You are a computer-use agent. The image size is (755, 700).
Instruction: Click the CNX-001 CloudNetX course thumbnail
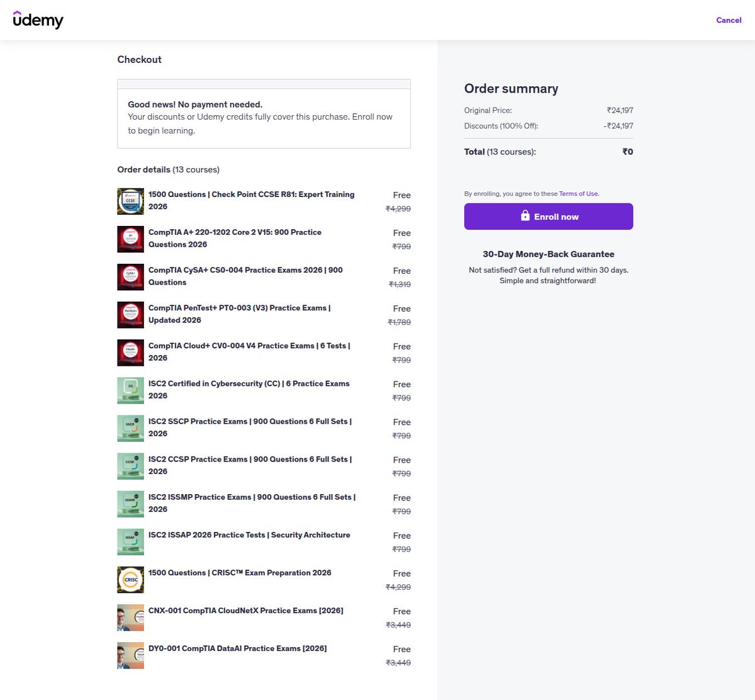131,618
